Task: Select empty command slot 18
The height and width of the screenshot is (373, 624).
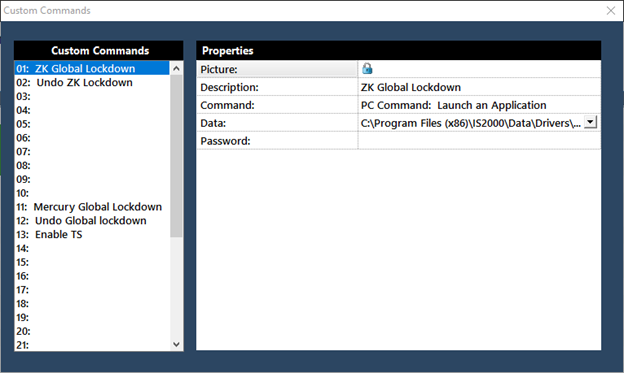Action: pyautogui.click(x=92, y=304)
